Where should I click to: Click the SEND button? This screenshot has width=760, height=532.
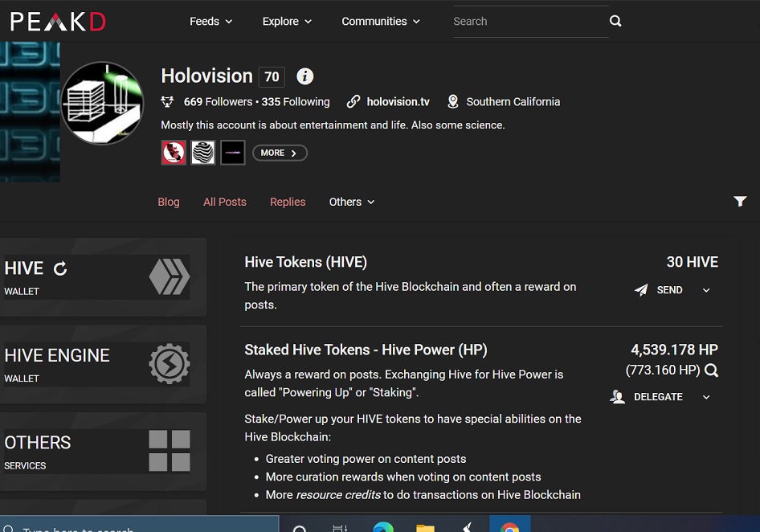(669, 290)
